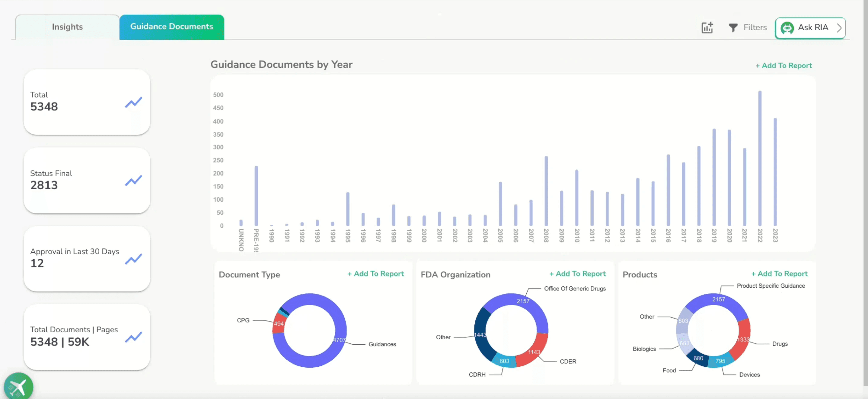Expand Ask RIA panel chevron arrow
This screenshot has height=399, width=868.
[x=839, y=28]
